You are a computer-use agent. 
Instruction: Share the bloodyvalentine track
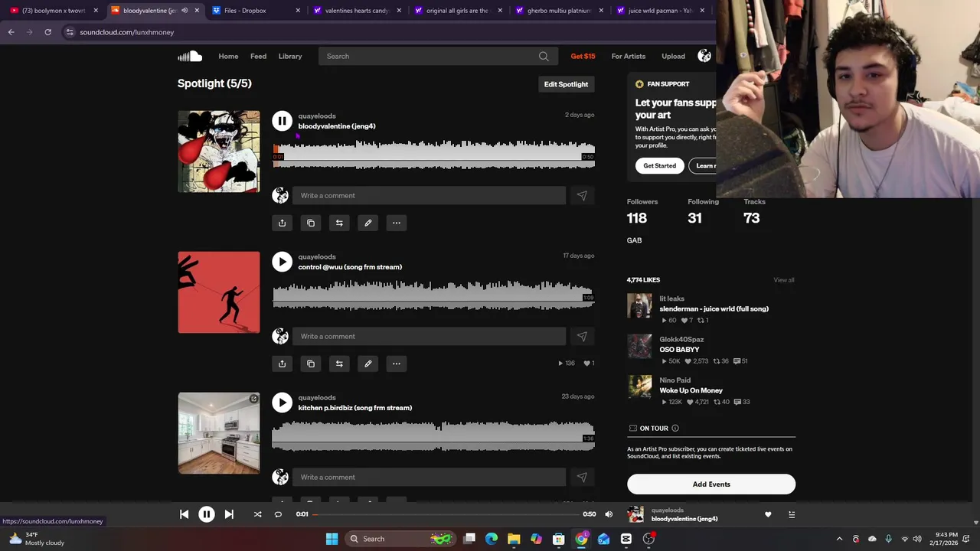(282, 223)
